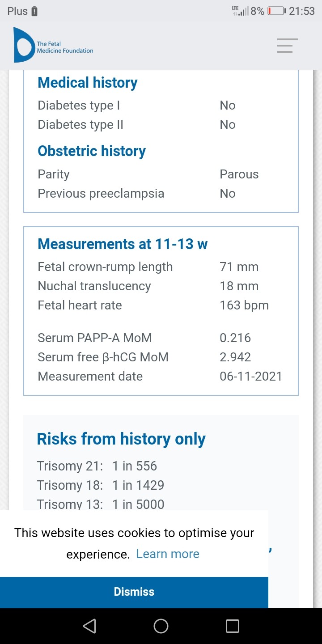Dismiss the cookie notice
Screen dimensions: 322x644
click(x=134, y=592)
